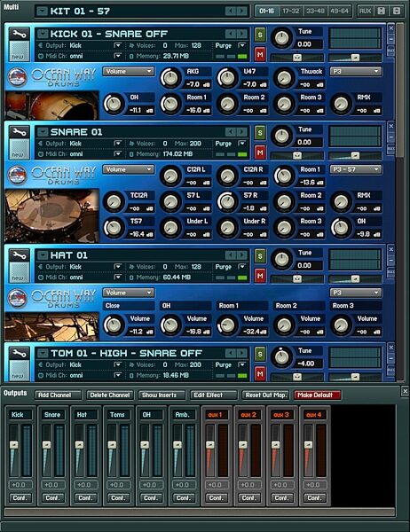Click the TS7 mic output icon

pyautogui.click(x=150, y=234)
